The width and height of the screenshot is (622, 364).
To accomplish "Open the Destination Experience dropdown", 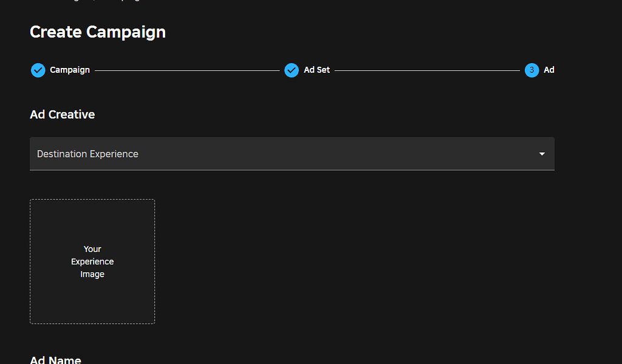I will click(292, 154).
